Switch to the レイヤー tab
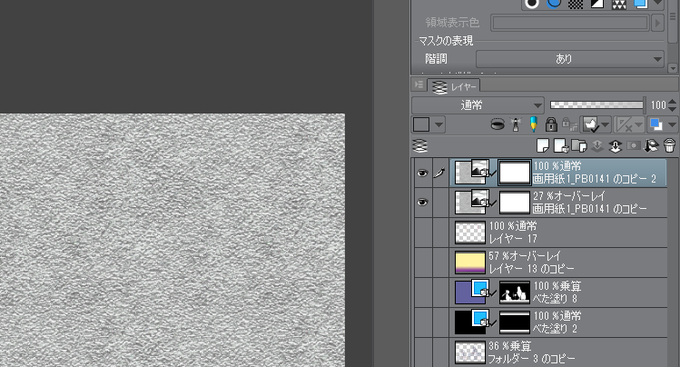Image resolution: width=680 pixels, height=367 pixels. 454,86
